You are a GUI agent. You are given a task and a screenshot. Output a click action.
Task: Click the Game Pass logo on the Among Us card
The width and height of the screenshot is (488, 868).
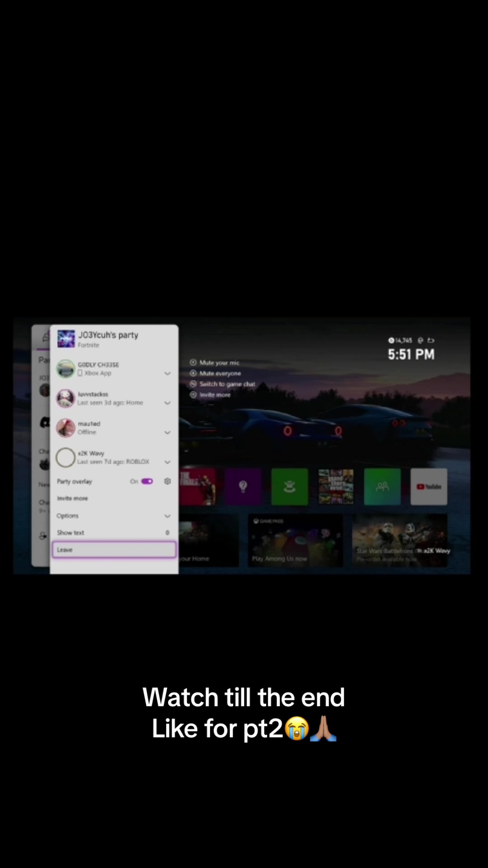click(x=268, y=521)
